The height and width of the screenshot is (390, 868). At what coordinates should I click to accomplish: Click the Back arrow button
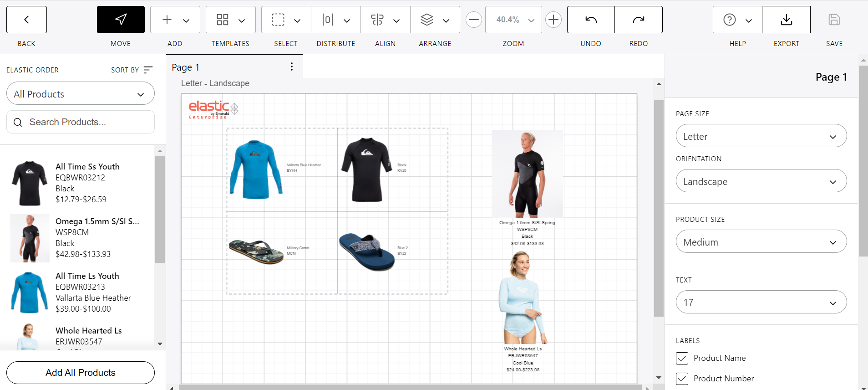click(26, 20)
